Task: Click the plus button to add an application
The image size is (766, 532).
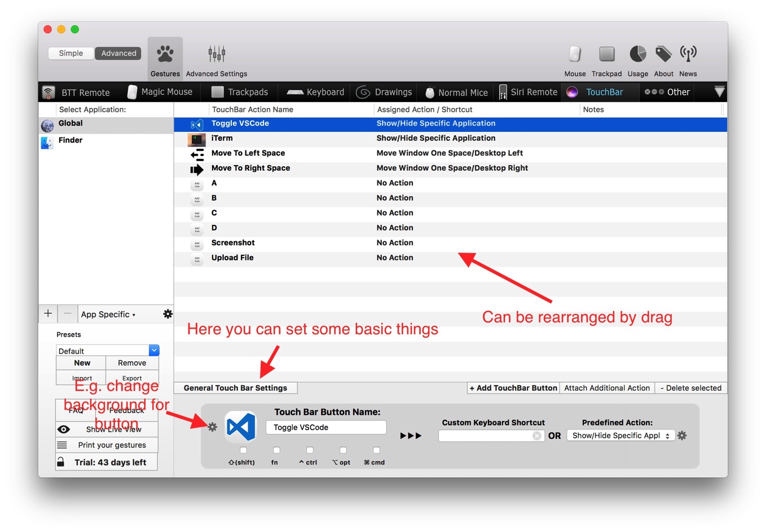Action: click(48, 313)
